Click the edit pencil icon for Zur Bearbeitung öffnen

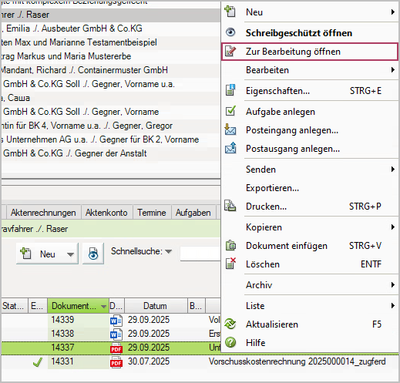tap(230, 51)
